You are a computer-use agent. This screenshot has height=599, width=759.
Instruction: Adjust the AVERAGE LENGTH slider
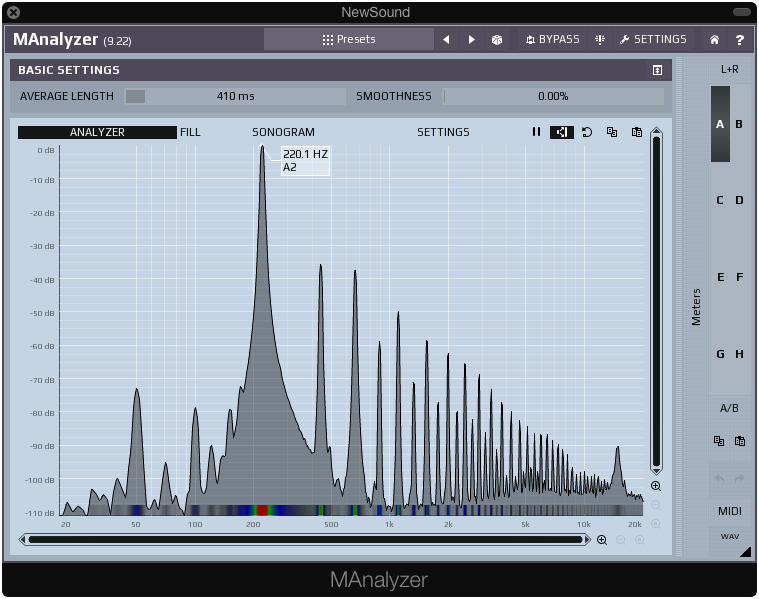click(235, 96)
